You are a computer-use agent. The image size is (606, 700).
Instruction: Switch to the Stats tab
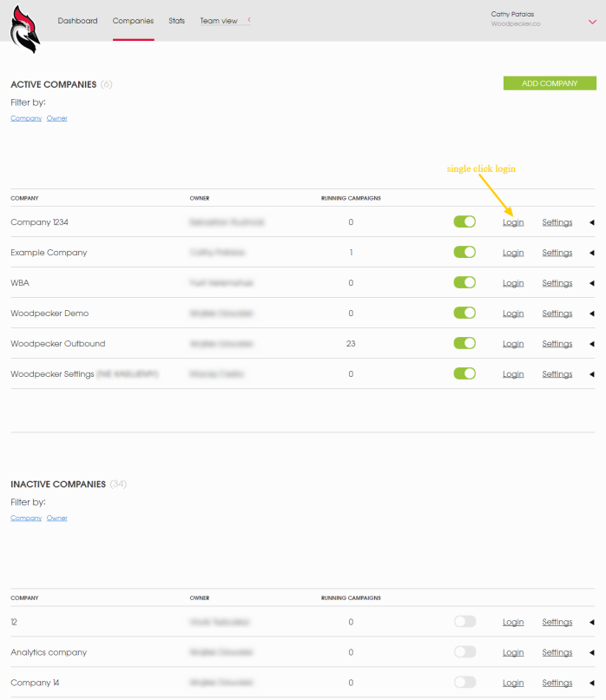[177, 21]
